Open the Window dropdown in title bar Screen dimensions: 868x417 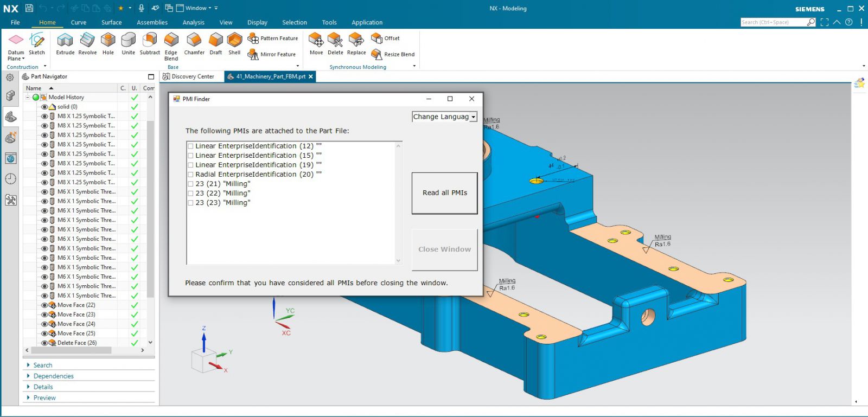point(193,8)
